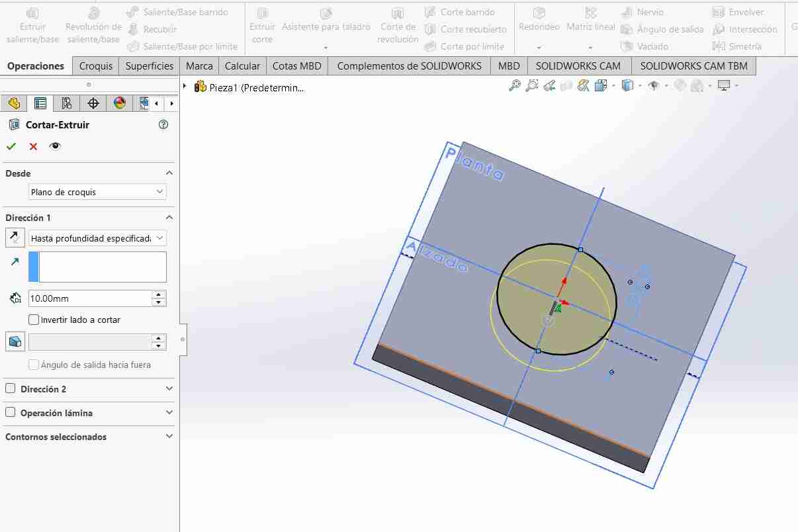The image size is (798, 532).
Task: Open the DisplayManager color sphere tab
Action: pyautogui.click(x=120, y=103)
